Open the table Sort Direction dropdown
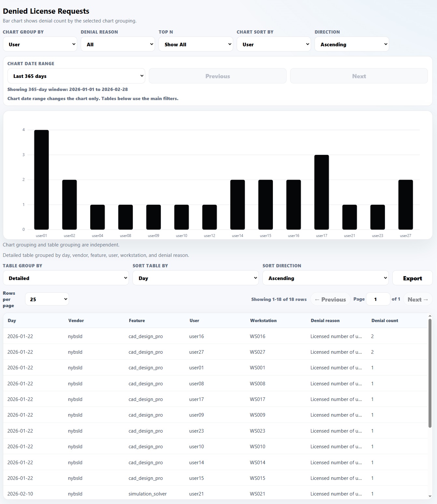 pyautogui.click(x=326, y=278)
